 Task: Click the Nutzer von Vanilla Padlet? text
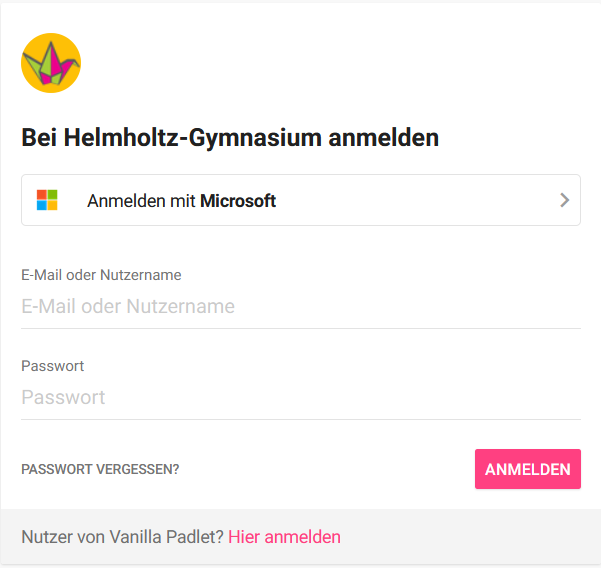point(122,537)
